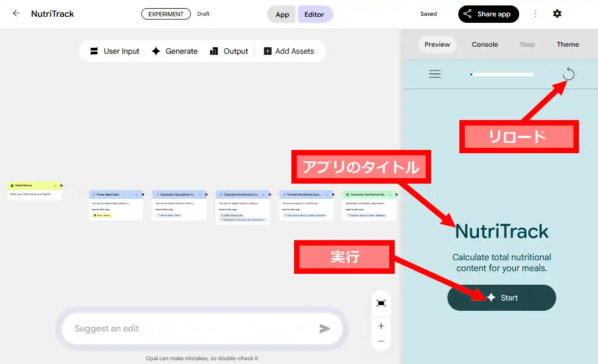This screenshot has height=364, width=598.
Task: Go back using the arrow icon
Action: [16, 14]
